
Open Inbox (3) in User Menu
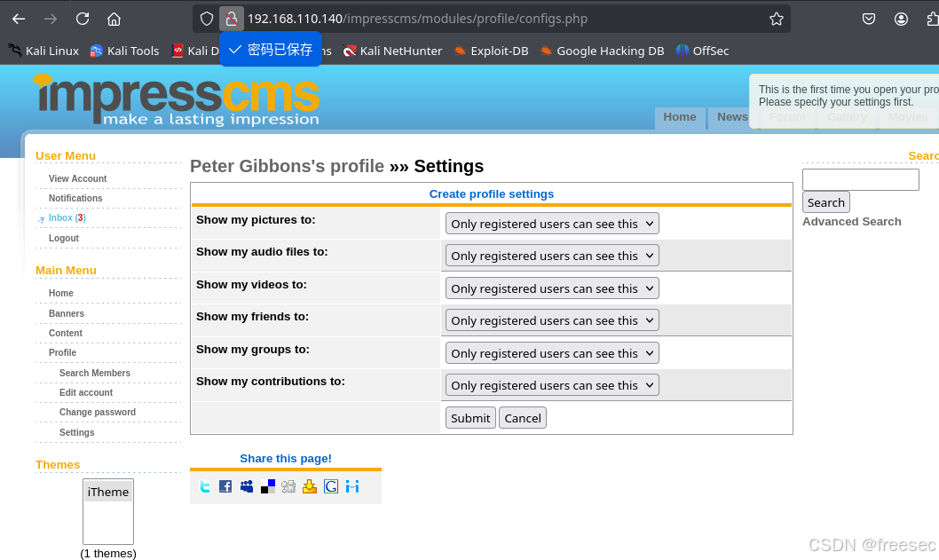(x=67, y=218)
